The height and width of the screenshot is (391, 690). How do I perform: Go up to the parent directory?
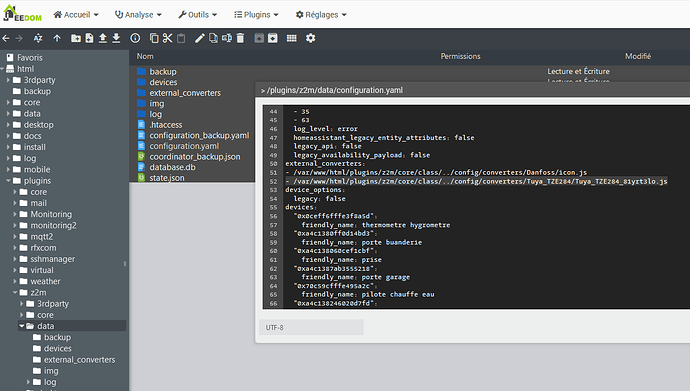pyautogui.click(x=57, y=39)
